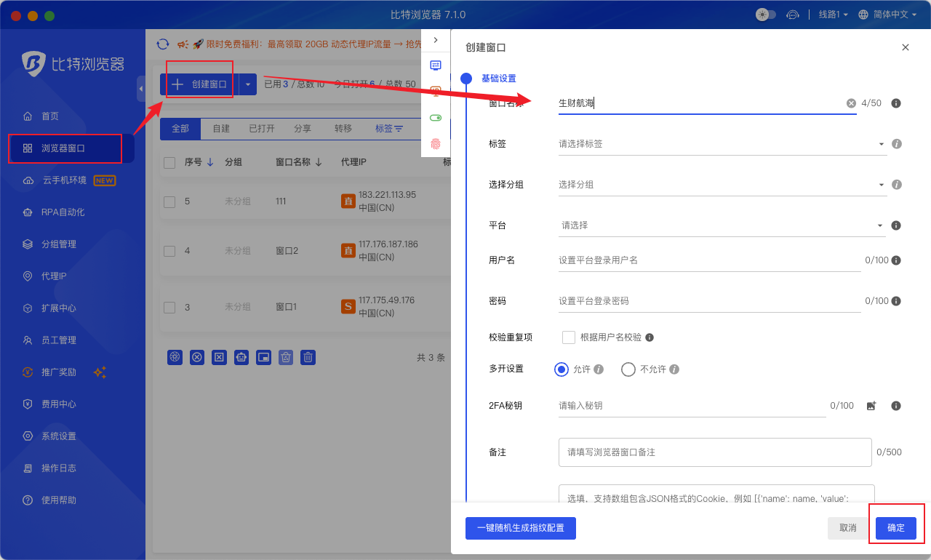Viewport: 931px width, 560px height.
Task: Switch to the 已打开 tab
Action: tap(262, 129)
